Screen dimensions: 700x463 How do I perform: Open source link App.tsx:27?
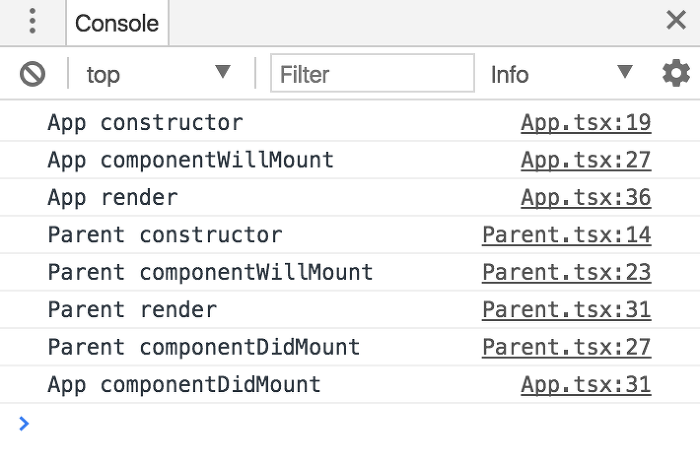point(586,160)
